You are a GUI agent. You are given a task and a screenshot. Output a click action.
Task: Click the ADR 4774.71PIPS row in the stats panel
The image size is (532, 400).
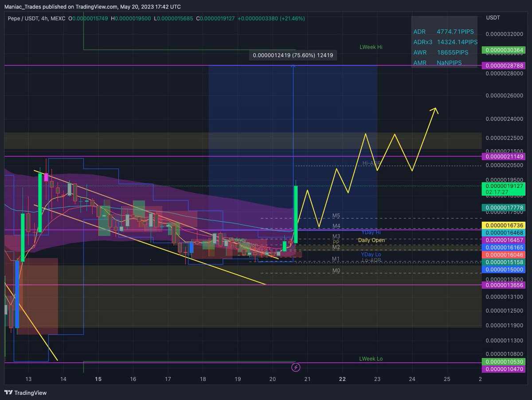tap(443, 31)
